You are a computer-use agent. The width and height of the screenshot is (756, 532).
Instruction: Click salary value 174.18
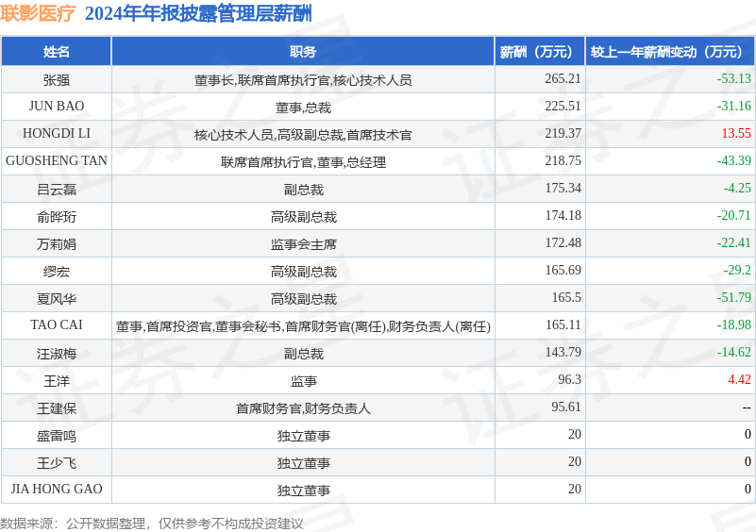563,215
